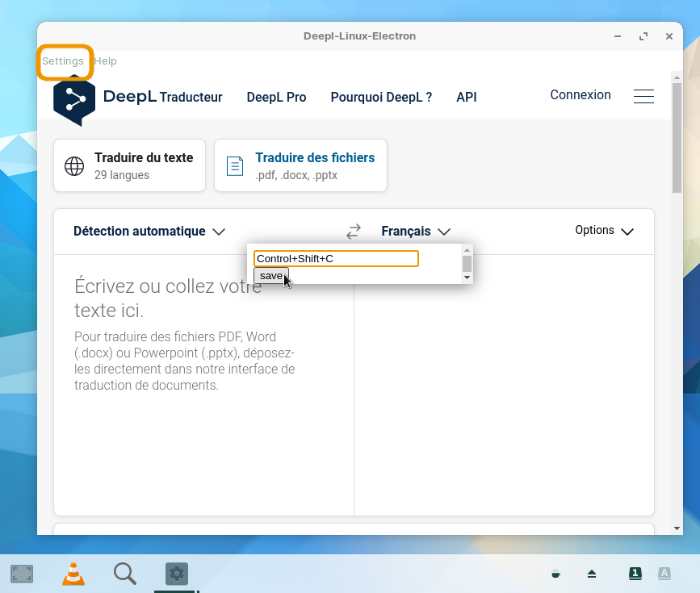Open the Settings menu
700x593 pixels.
pyautogui.click(x=63, y=61)
